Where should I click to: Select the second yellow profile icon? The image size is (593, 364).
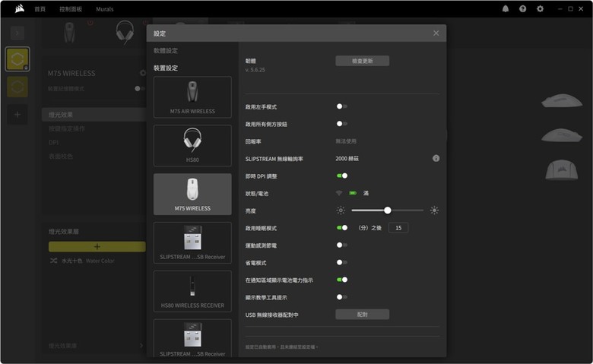click(17, 87)
